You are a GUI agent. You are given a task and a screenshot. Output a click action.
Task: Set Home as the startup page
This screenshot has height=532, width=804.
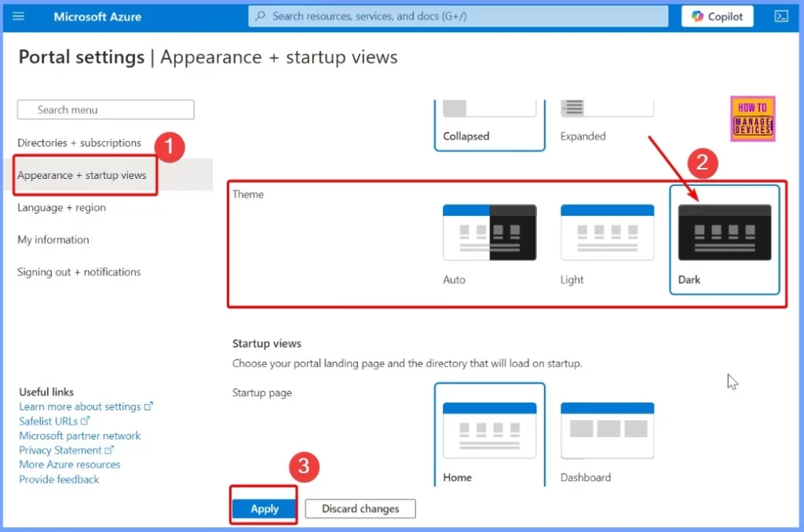[x=489, y=435]
